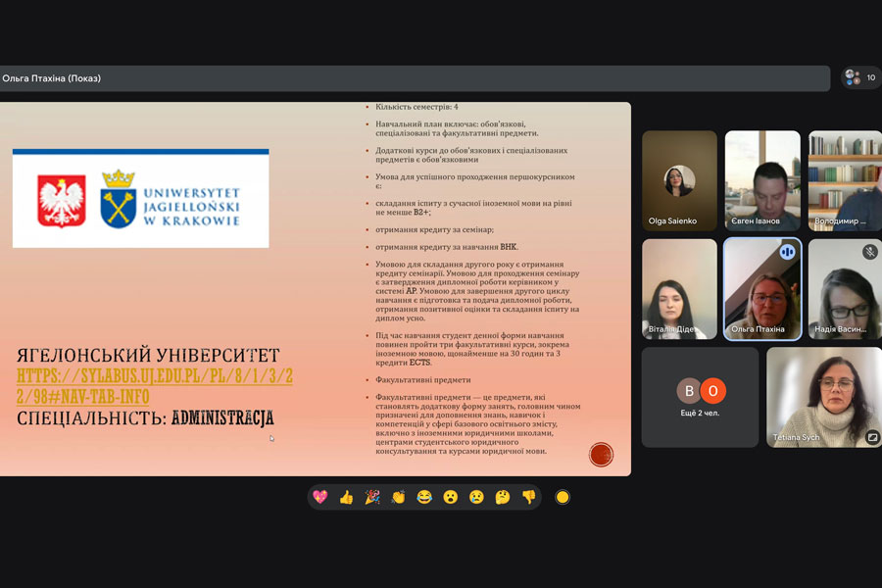882x588 pixels.
Task: Click the speaking indicator on Ольга Птахіна's tile
Action: pyautogui.click(x=787, y=252)
